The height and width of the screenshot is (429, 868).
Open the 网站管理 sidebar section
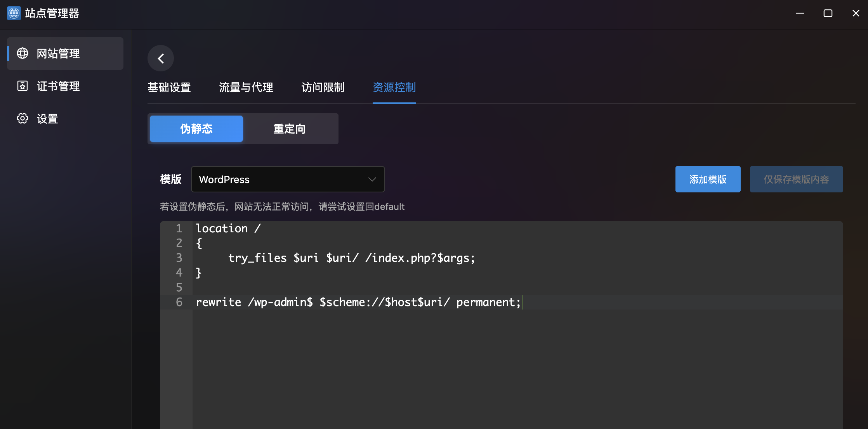pyautogui.click(x=65, y=54)
